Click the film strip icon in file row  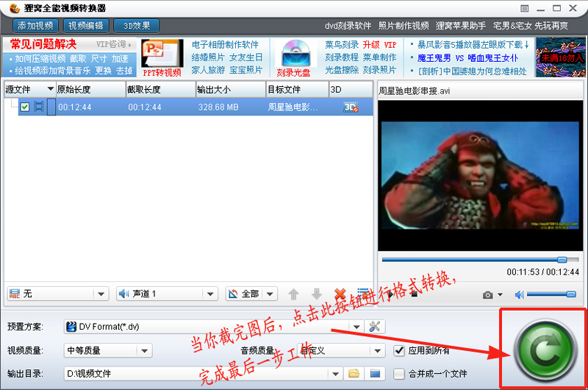point(39,107)
